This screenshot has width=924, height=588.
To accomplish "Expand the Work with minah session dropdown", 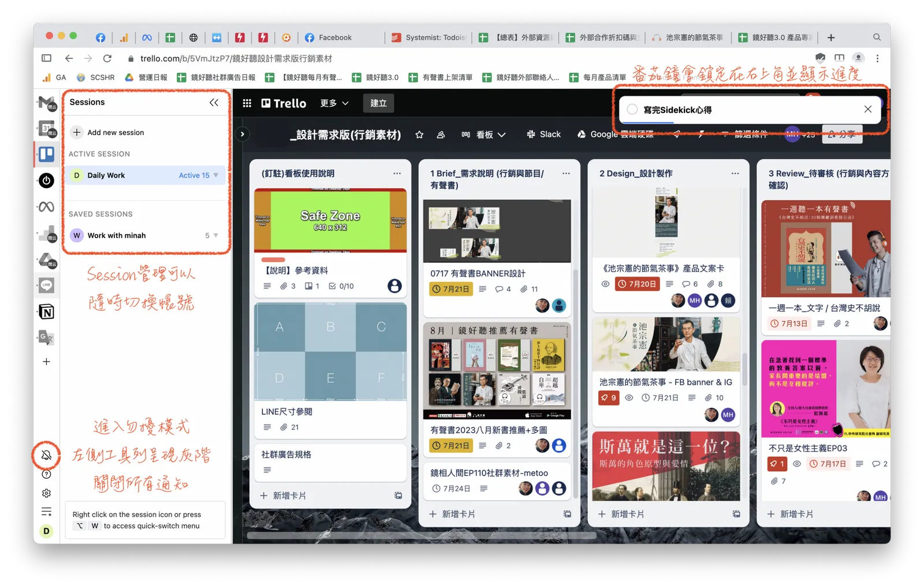I will 216,235.
